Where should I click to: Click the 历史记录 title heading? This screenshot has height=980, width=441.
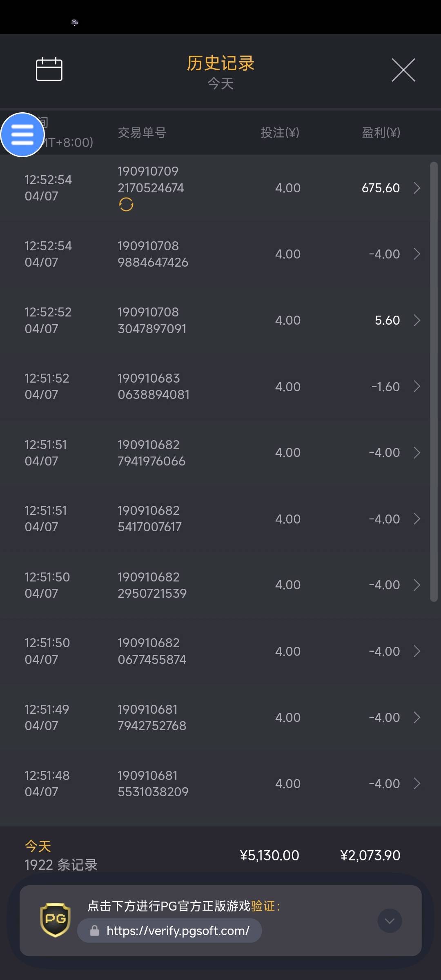click(x=220, y=63)
